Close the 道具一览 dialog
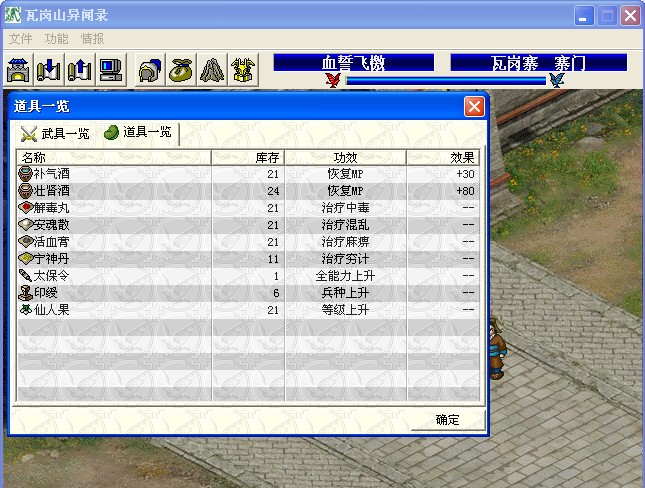This screenshot has width=645, height=488. 474,106
